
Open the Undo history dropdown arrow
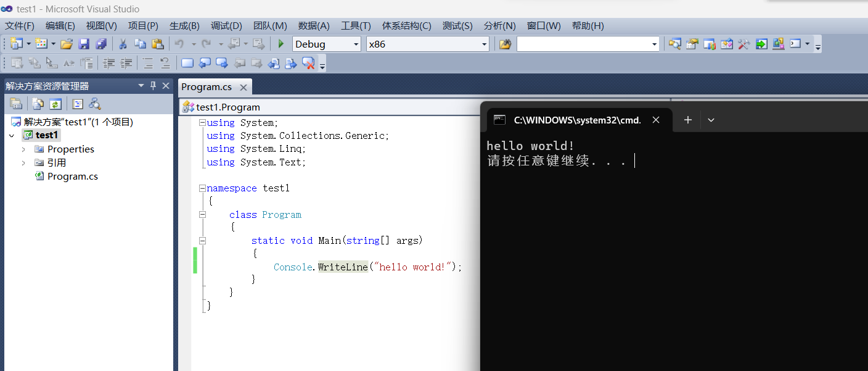click(194, 44)
